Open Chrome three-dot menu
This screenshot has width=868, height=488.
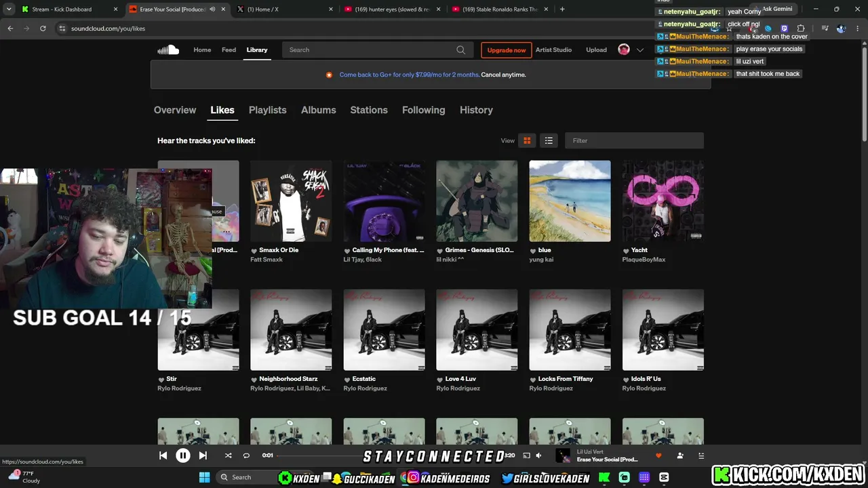pos(858,28)
